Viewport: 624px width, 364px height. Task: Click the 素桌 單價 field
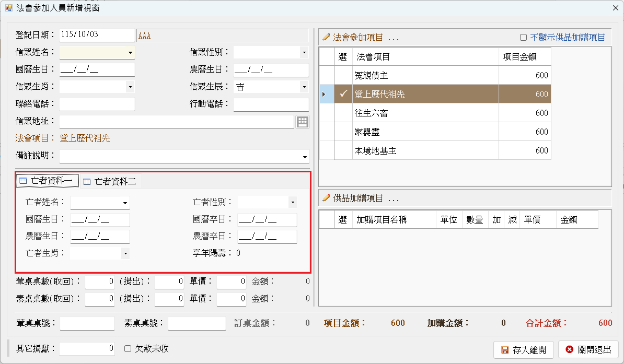point(232,299)
